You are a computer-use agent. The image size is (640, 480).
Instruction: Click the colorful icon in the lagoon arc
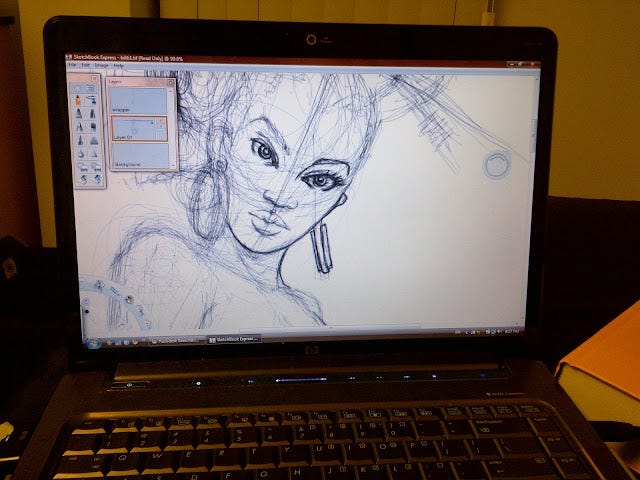tap(129, 299)
